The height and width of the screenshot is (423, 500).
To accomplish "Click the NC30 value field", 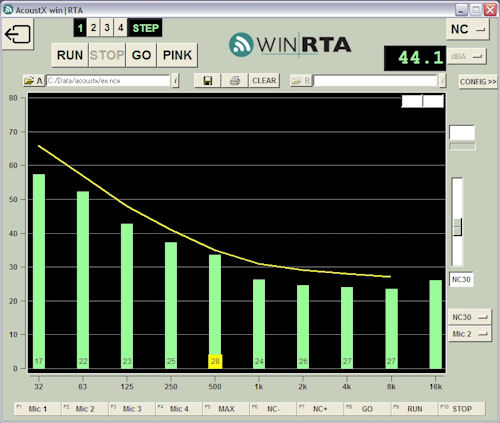I will [x=461, y=279].
